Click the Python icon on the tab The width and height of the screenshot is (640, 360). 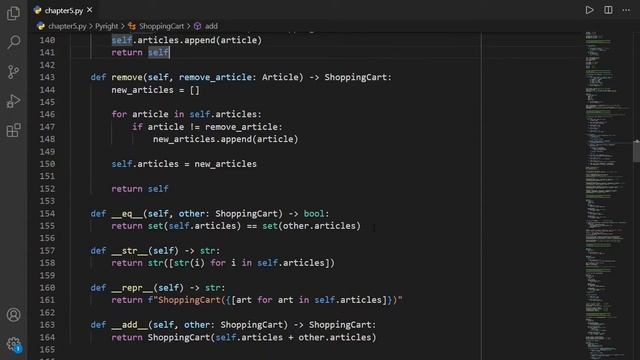38,10
